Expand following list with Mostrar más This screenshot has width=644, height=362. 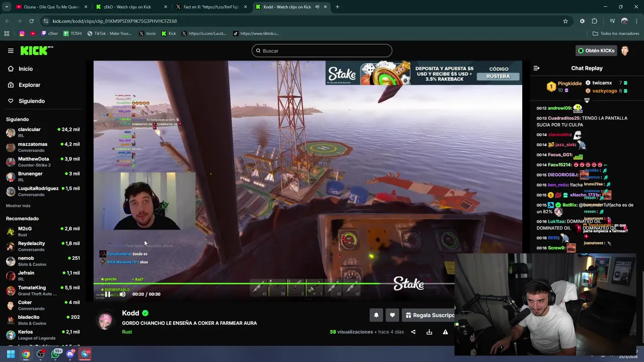pyautogui.click(x=18, y=206)
